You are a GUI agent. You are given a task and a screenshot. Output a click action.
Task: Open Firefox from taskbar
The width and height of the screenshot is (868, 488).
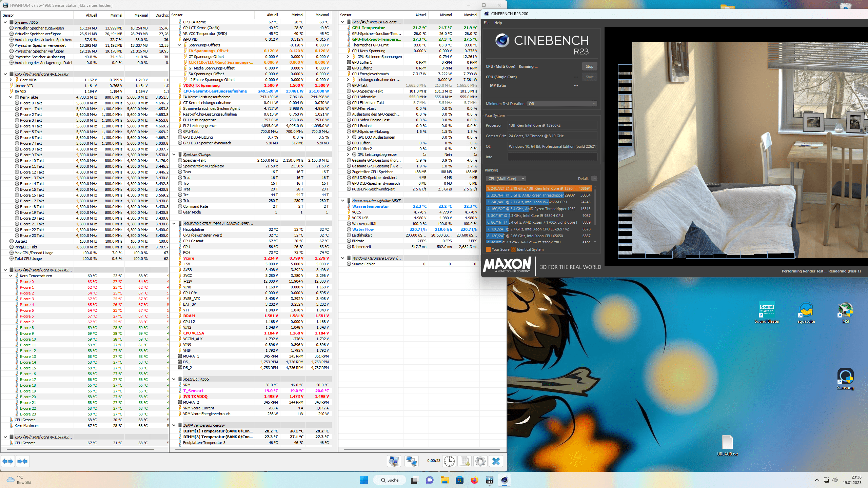pos(474,480)
